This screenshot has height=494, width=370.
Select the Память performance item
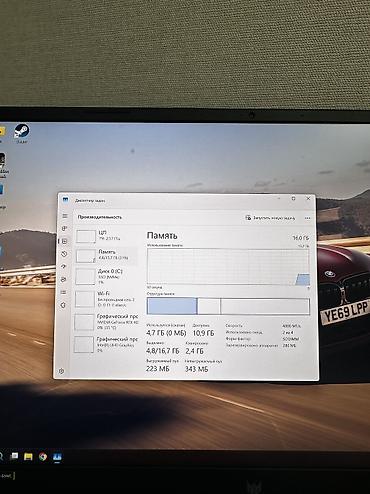tap(106, 255)
